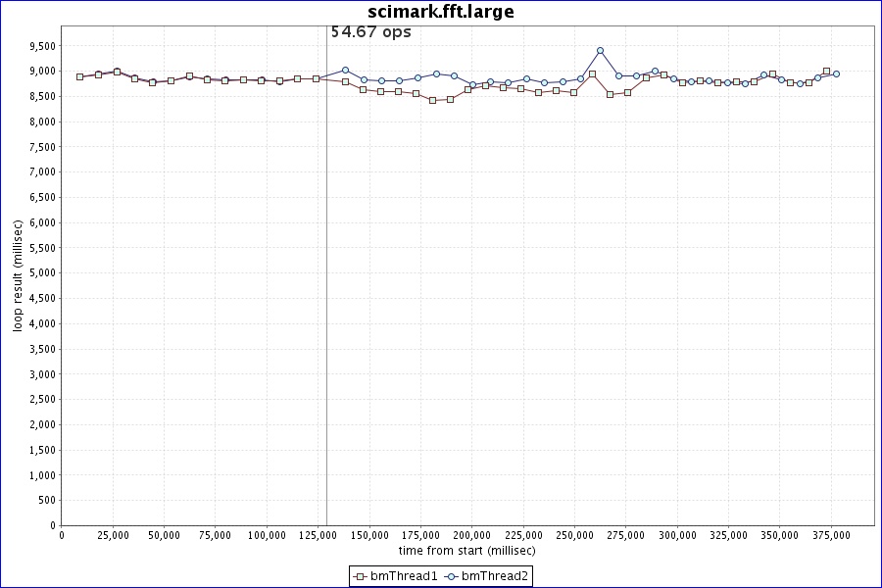Screen dimensions: 882x588
Task: Select the bmThread2 legend label
Action: 495,576
